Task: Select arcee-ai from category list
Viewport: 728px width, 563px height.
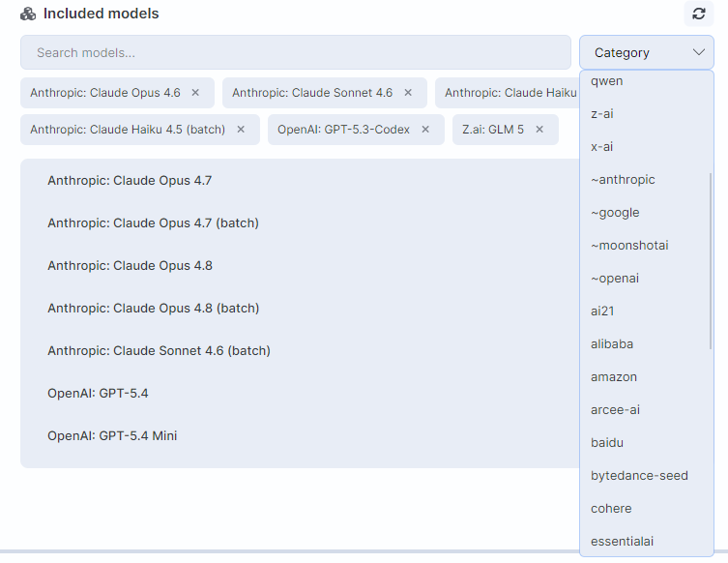Action: coord(646,410)
